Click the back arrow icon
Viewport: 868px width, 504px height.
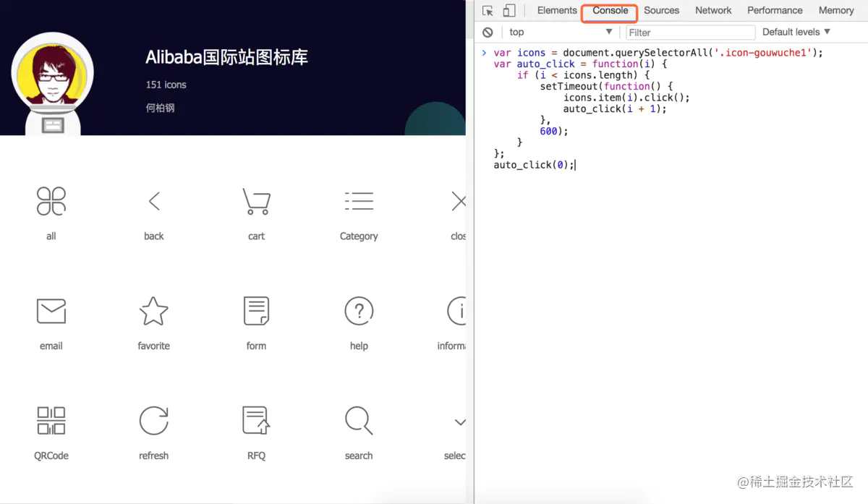(153, 202)
